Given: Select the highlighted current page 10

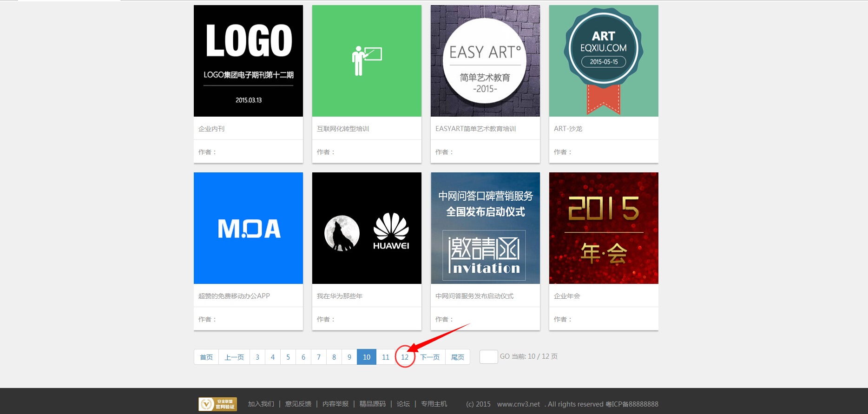Looking at the screenshot, I should (x=367, y=357).
